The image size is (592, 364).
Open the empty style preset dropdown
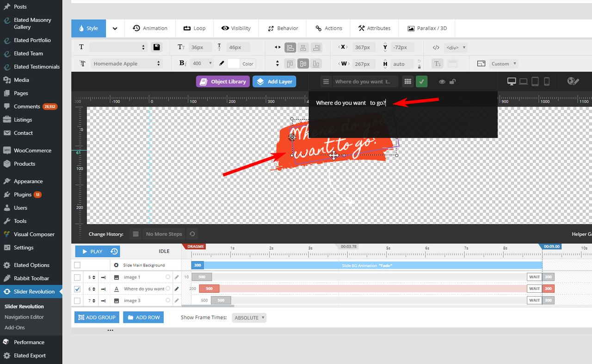pyautogui.click(x=118, y=47)
